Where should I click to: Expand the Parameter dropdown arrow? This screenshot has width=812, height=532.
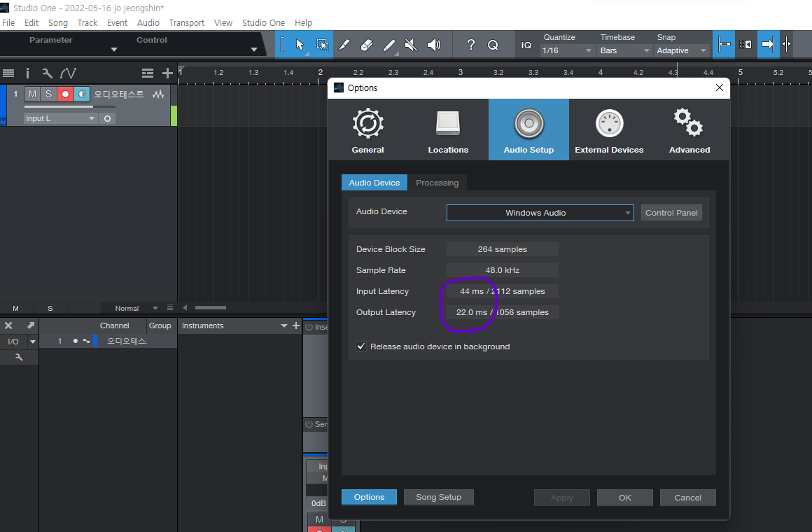click(114, 50)
